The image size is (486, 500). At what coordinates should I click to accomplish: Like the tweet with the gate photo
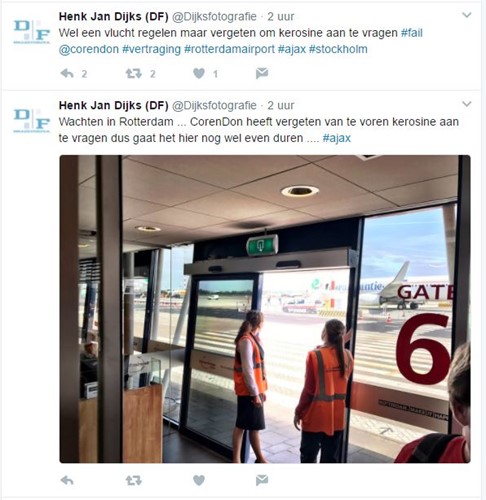click(199, 480)
